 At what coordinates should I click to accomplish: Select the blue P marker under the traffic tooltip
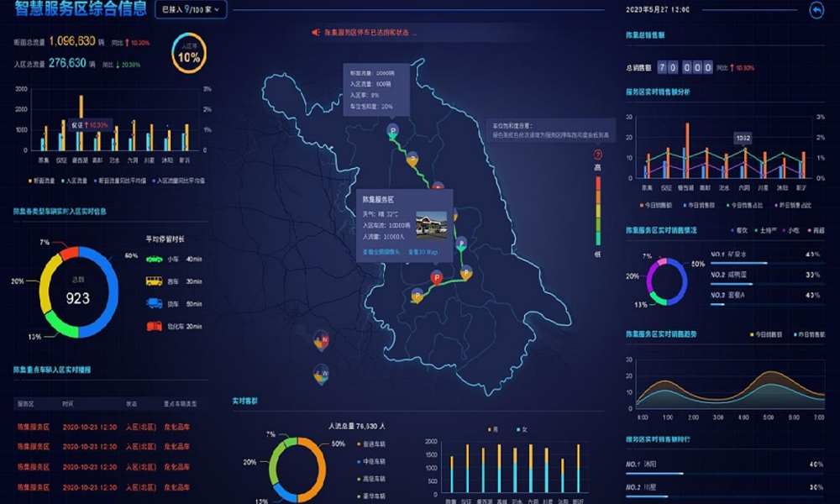(393, 131)
